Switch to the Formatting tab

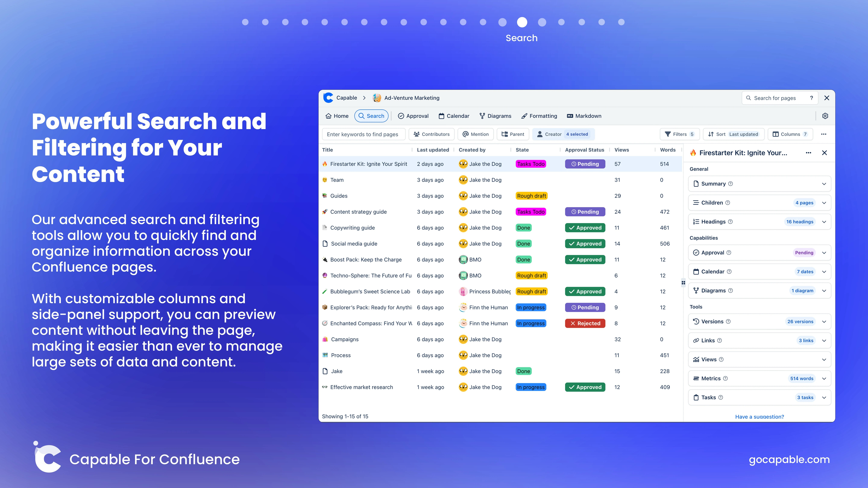click(x=539, y=116)
